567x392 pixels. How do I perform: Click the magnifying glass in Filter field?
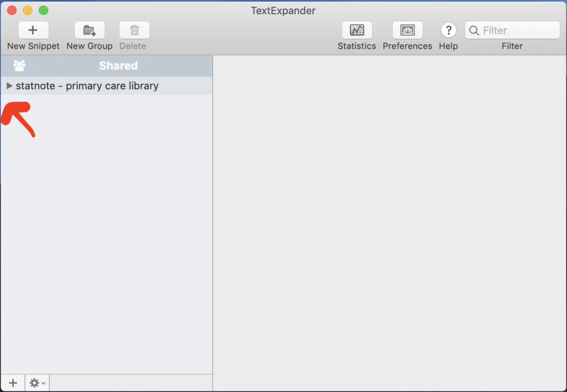pos(474,30)
